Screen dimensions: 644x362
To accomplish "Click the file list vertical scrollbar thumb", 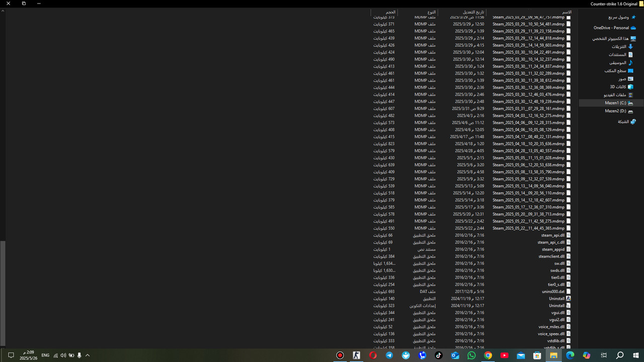I will [x=3, y=293].
